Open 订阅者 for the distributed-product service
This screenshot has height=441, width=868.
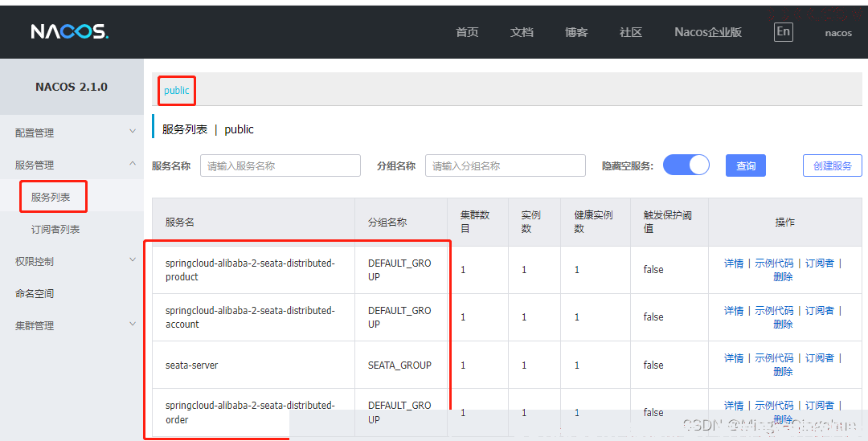tap(819, 263)
